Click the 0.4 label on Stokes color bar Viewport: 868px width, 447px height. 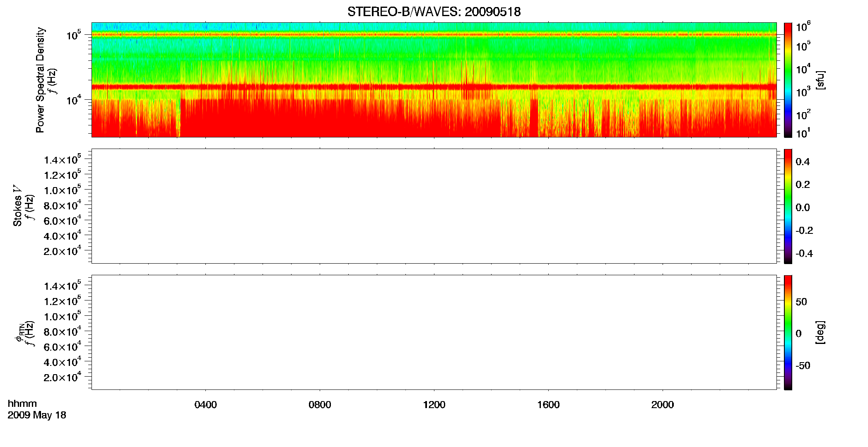pos(803,162)
